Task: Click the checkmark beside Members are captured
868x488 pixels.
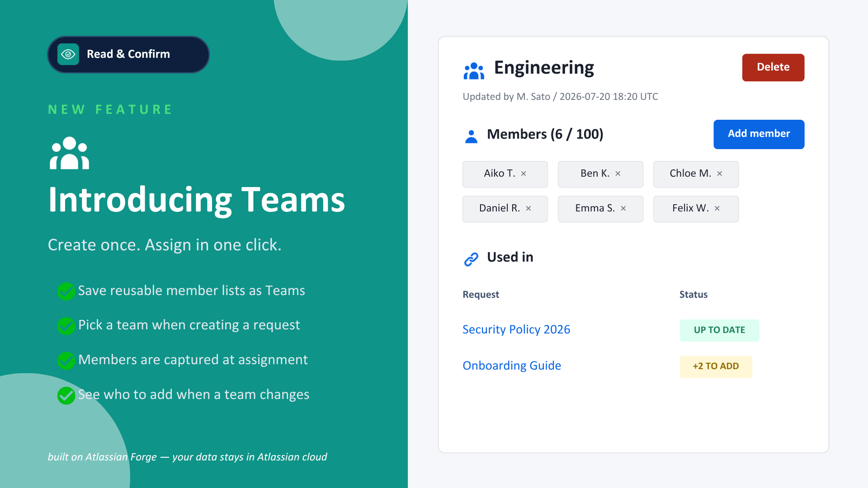Action: point(66,361)
